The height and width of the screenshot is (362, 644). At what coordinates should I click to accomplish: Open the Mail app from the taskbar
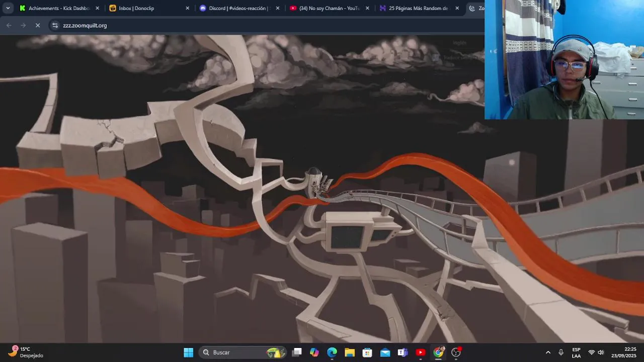coord(385,352)
